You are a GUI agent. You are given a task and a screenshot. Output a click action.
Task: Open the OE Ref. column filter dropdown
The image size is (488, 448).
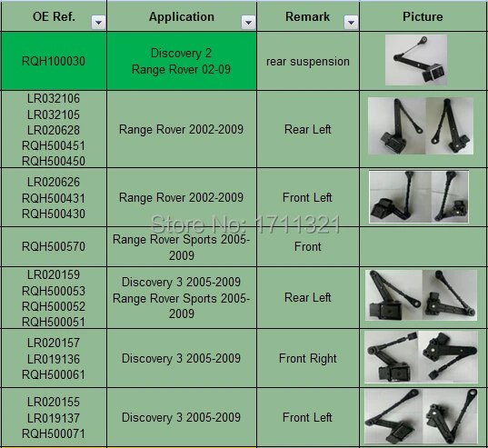click(x=98, y=23)
